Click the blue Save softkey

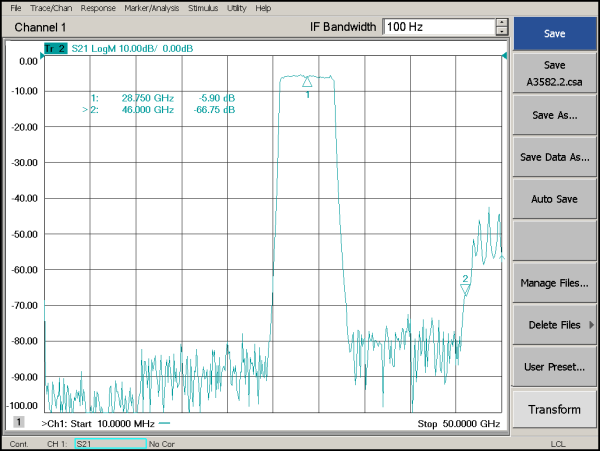[554, 33]
